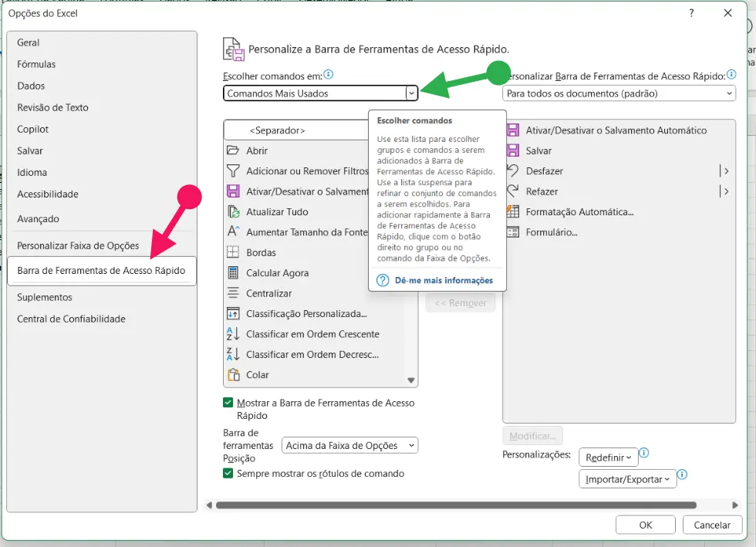Image resolution: width=756 pixels, height=547 pixels.
Task: Click the horizontal scrollbar thumb at the bottom
Action: [456, 505]
